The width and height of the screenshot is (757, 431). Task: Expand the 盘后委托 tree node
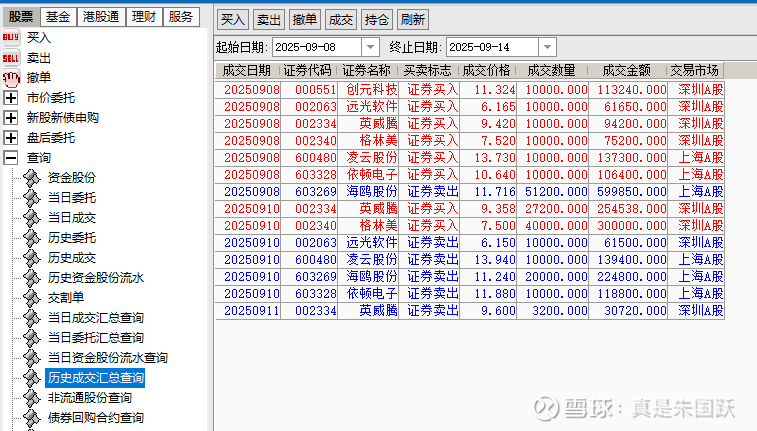[11, 138]
